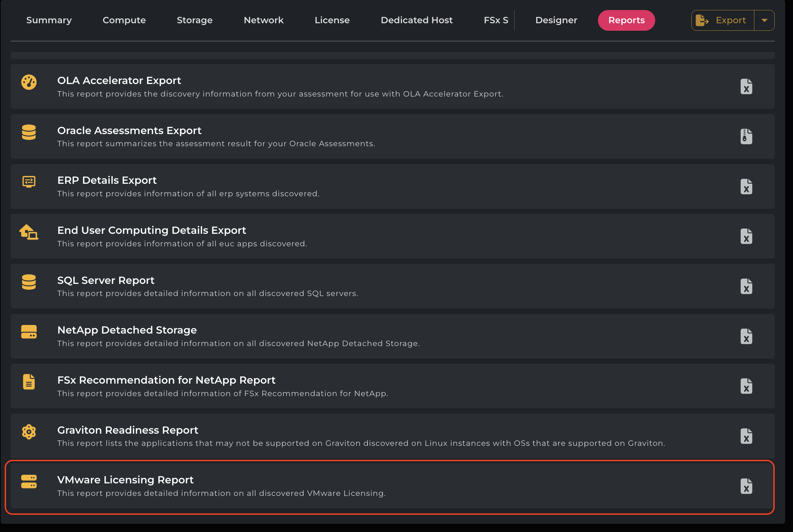
Task: Download Graviton Readiness Report Excel file
Action: 746,436
